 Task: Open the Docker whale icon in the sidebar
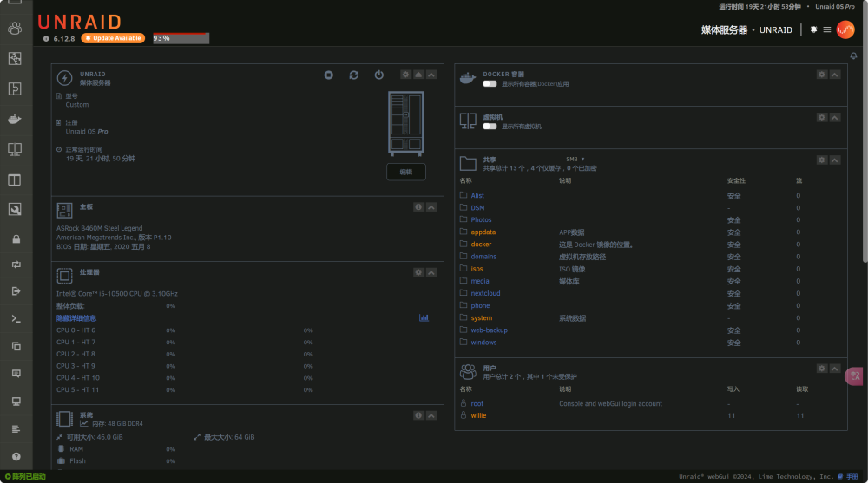click(x=15, y=119)
